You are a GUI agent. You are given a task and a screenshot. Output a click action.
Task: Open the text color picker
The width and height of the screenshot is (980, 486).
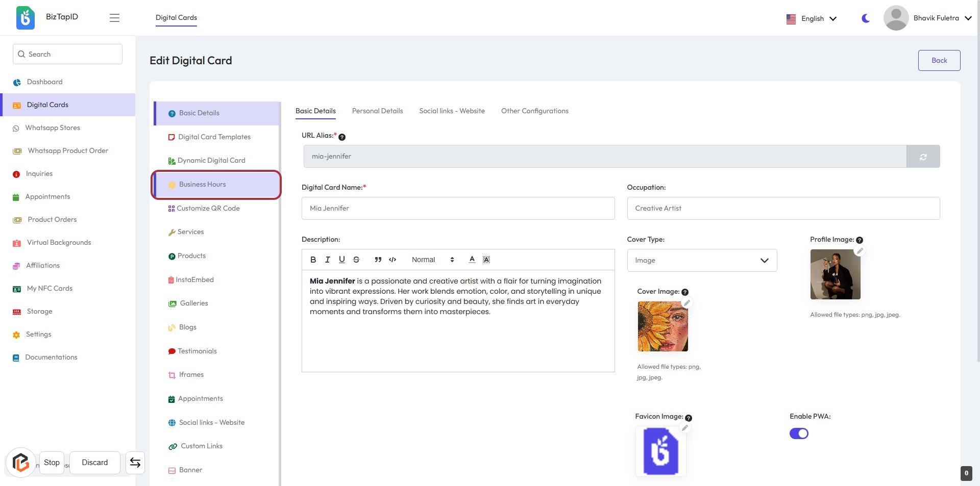[x=472, y=260]
